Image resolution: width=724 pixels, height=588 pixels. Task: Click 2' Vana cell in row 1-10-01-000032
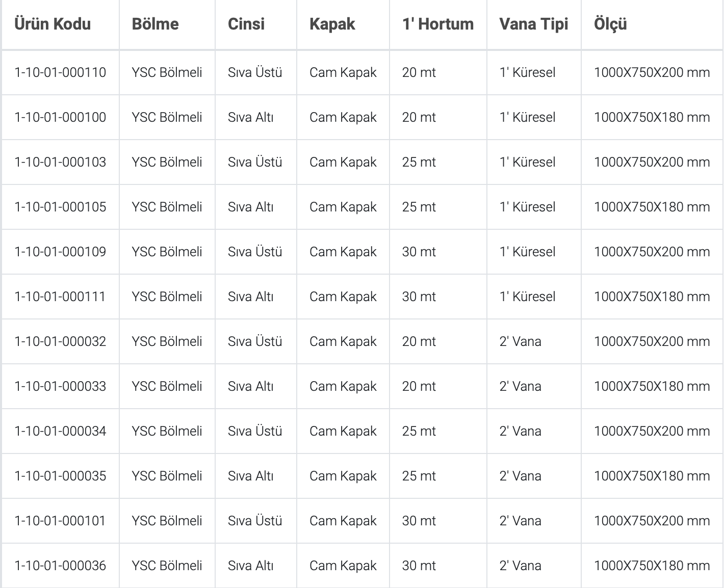coord(534,341)
